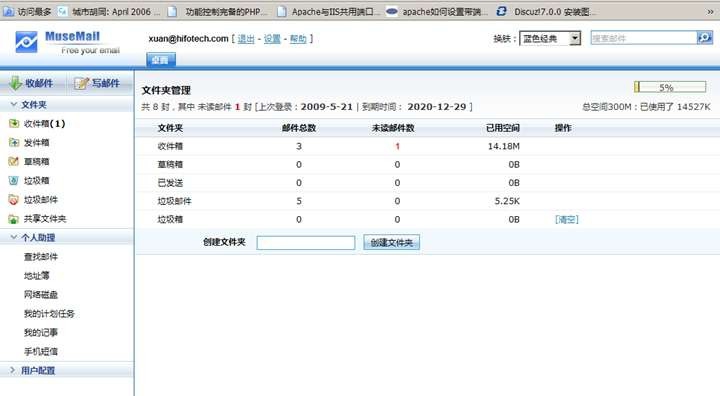Click 草稿箱 row in folder table
This screenshot has width=720, height=396.
click(x=427, y=164)
